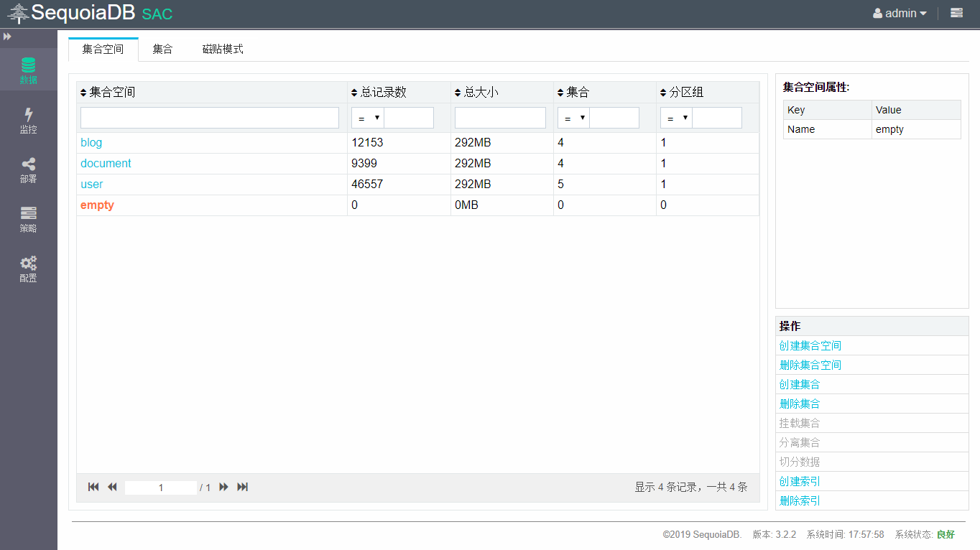This screenshot has width=980, height=550.
Task: Click 删除集合空间 operation link
Action: [x=810, y=365]
